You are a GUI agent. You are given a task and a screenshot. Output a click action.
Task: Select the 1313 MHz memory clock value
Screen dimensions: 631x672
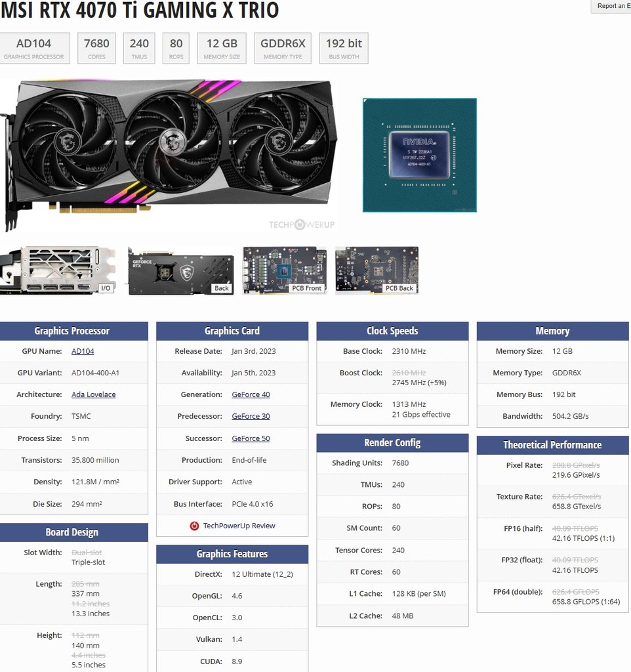409,404
